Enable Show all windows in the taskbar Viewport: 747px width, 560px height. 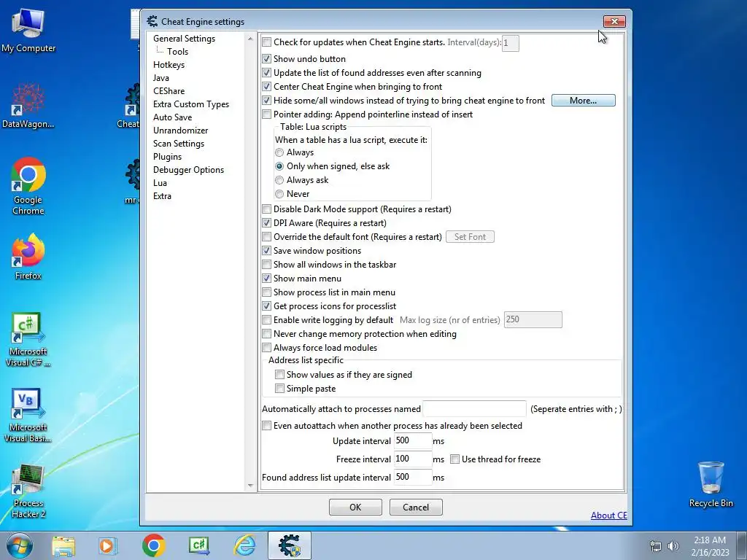(x=267, y=264)
